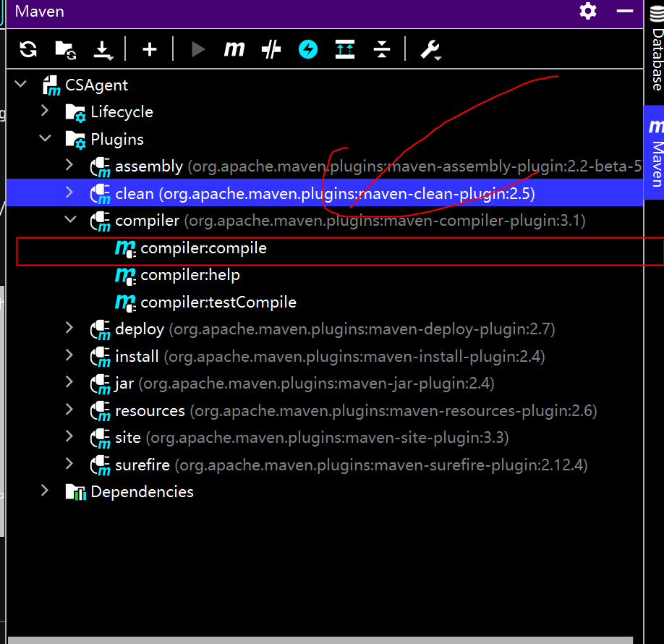The width and height of the screenshot is (664, 644).
Task: Collapse all nodes in Maven tree
Action: click(381, 49)
